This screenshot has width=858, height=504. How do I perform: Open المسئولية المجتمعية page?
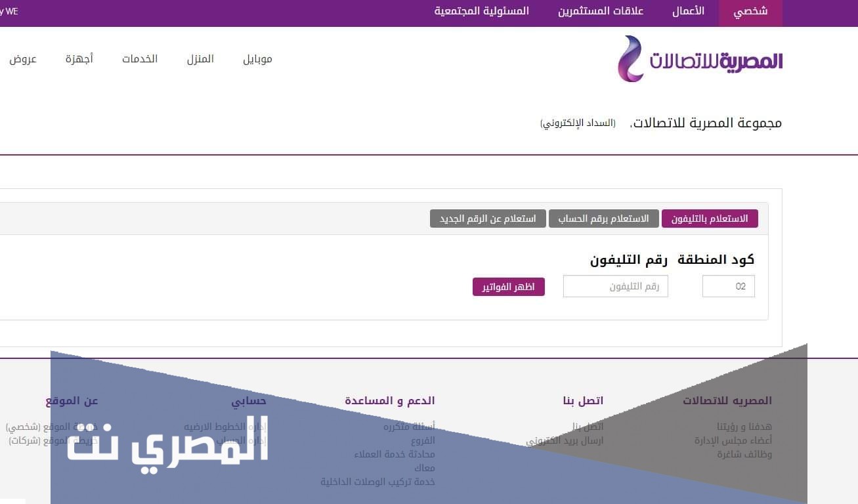point(481,12)
